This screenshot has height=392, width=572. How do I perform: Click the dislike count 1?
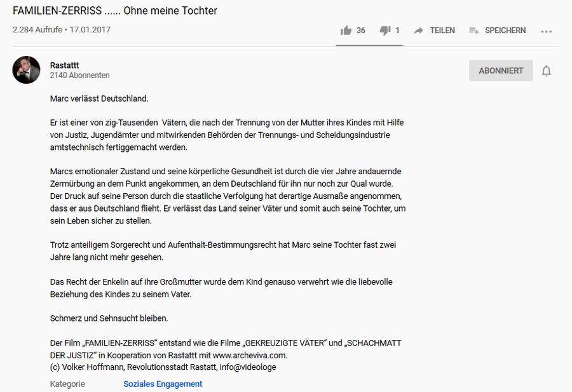(397, 30)
